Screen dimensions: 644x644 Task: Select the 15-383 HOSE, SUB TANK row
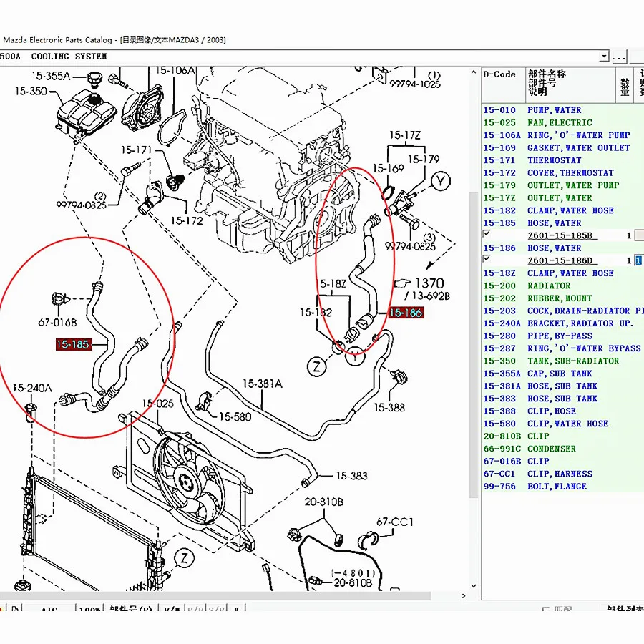click(562, 399)
